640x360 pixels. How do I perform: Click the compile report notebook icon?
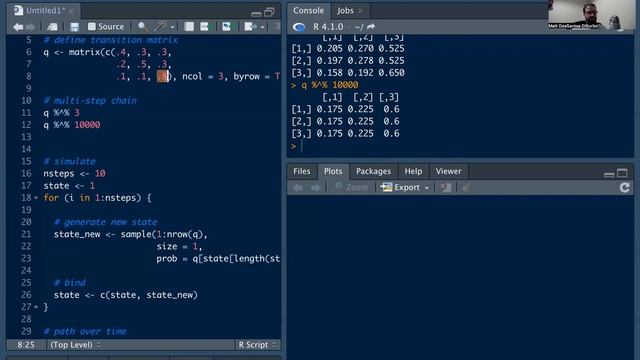[x=189, y=27]
